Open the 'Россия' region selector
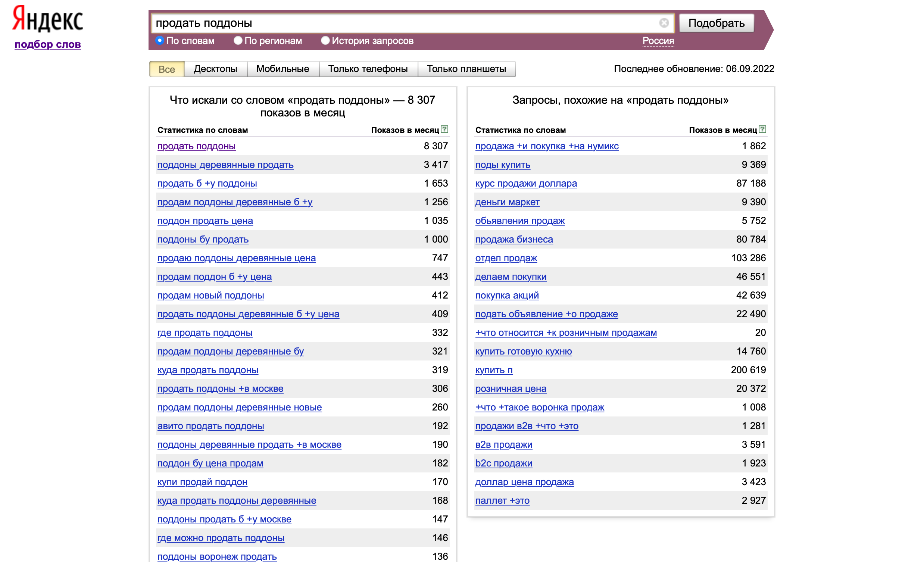The width and height of the screenshot is (924, 562). coord(658,41)
